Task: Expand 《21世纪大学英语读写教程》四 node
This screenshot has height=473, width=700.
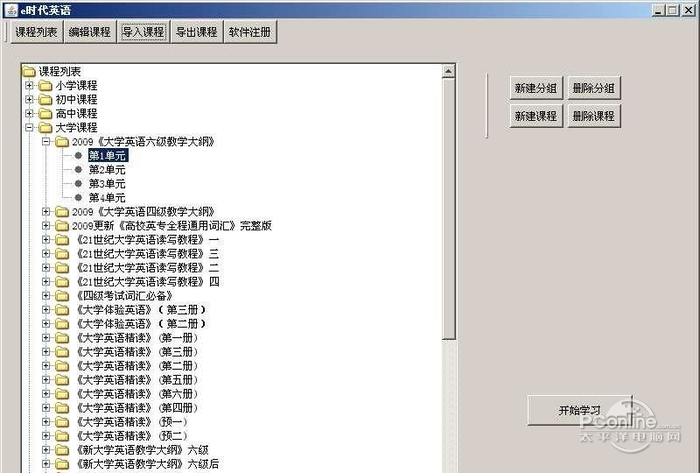Action: point(46,282)
